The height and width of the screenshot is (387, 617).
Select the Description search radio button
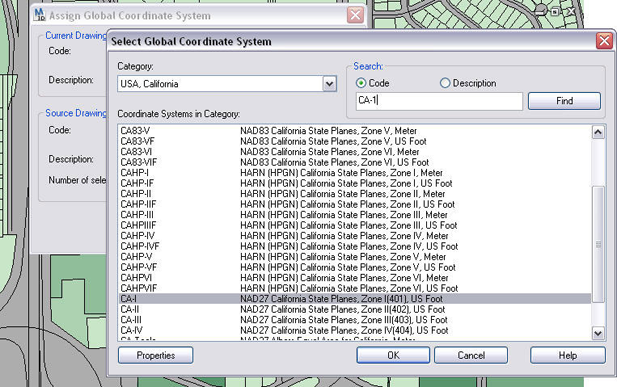[445, 83]
